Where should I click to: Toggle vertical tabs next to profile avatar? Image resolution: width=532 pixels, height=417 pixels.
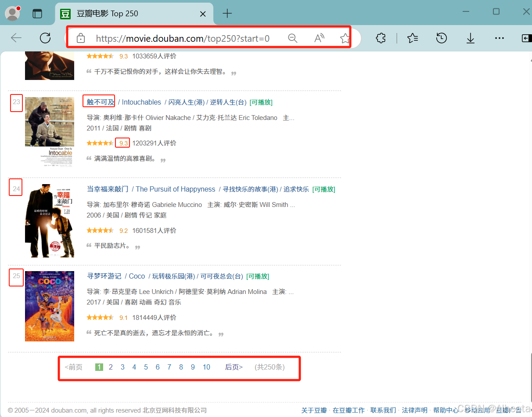click(x=37, y=13)
